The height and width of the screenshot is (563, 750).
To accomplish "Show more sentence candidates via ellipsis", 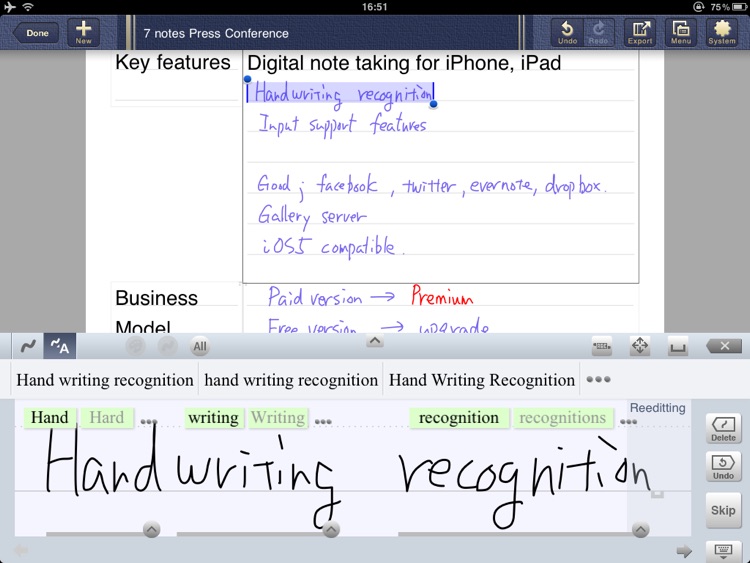I will click(598, 379).
